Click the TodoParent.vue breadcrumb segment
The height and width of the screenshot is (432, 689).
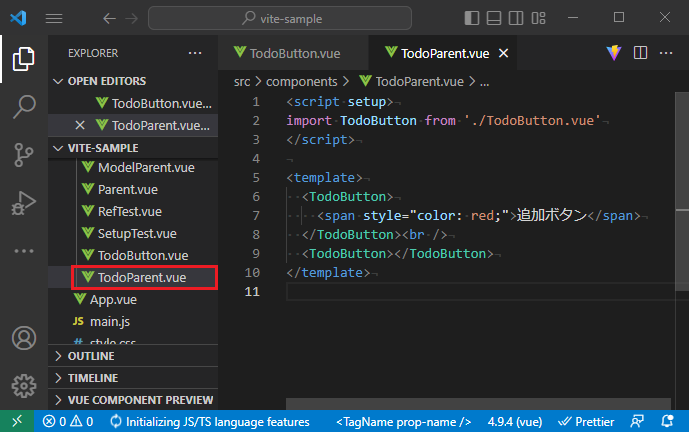click(x=411, y=82)
